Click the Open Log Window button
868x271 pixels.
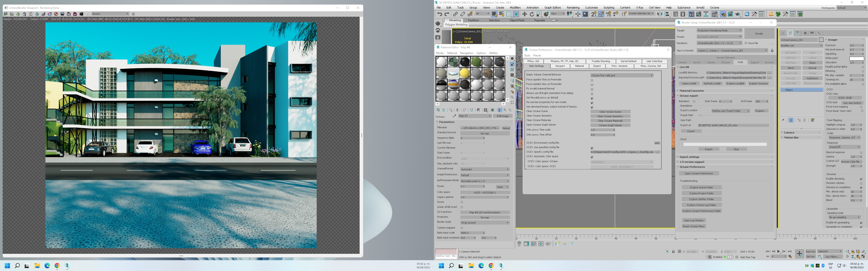(x=693, y=220)
